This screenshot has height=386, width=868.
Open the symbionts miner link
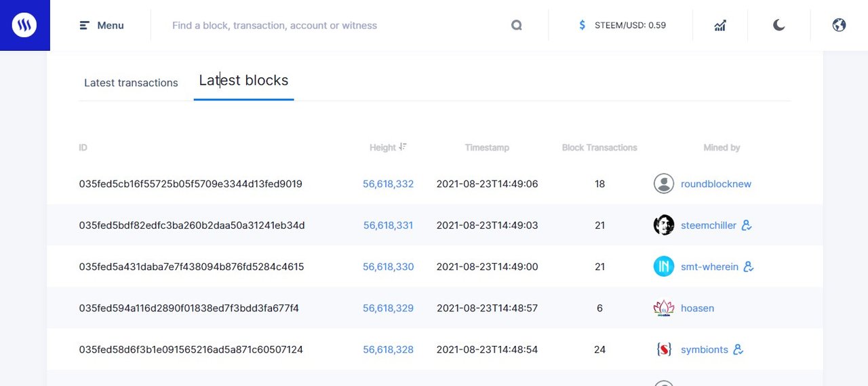tap(704, 349)
